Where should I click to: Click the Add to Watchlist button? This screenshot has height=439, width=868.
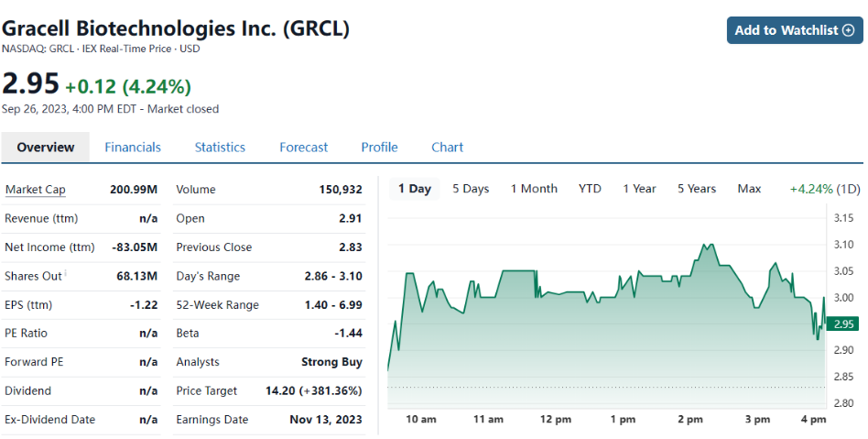pyautogui.click(x=795, y=30)
